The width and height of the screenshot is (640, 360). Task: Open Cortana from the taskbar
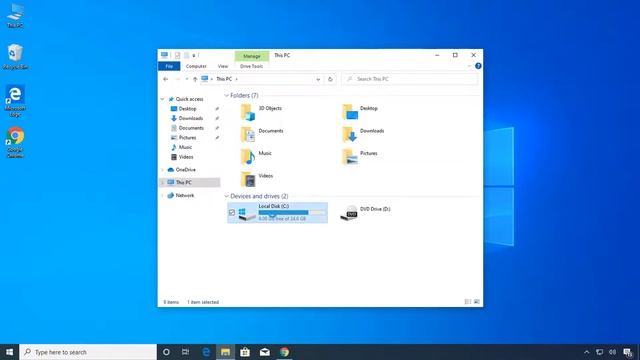coord(166,352)
